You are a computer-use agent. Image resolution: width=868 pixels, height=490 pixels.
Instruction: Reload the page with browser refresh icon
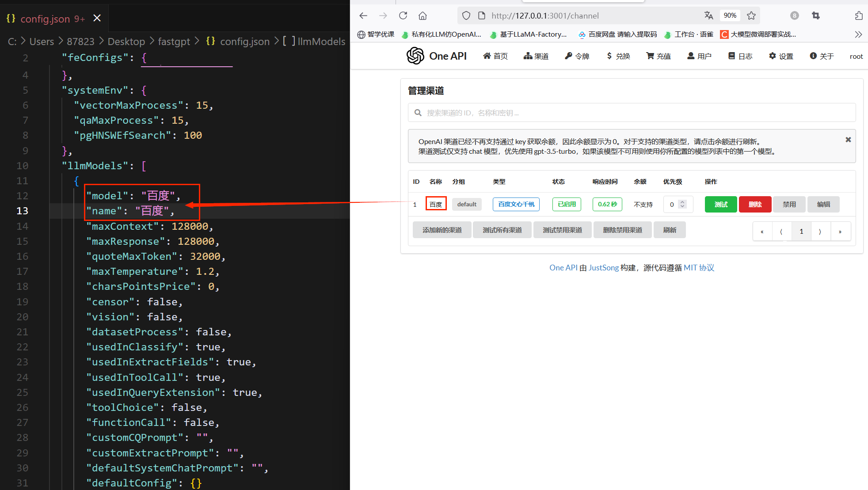click(x=403, y=16)
